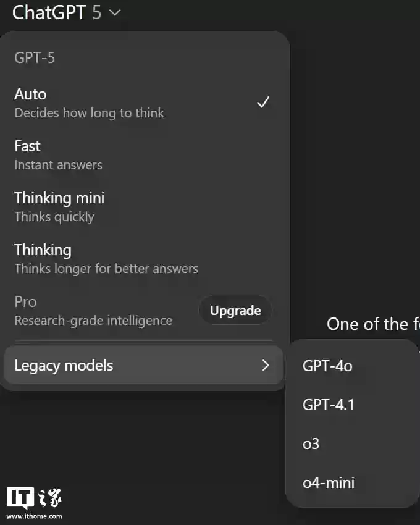Select the Pro research-grade option
This screenshot has height=525, width=420.
click(x=25, y=301)
